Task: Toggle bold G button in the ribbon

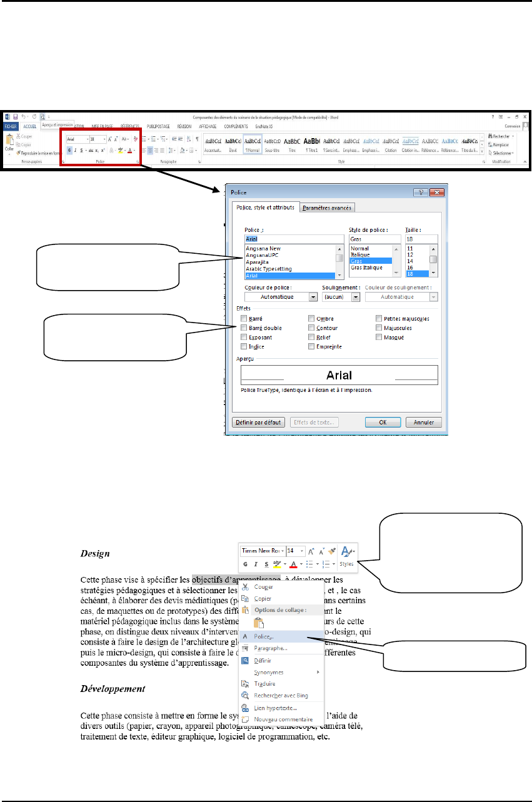Action: (x=69, y=150)
